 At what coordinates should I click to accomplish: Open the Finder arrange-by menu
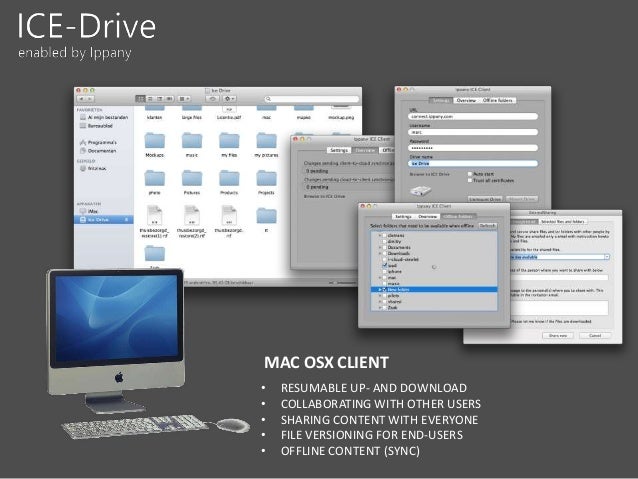184,99
